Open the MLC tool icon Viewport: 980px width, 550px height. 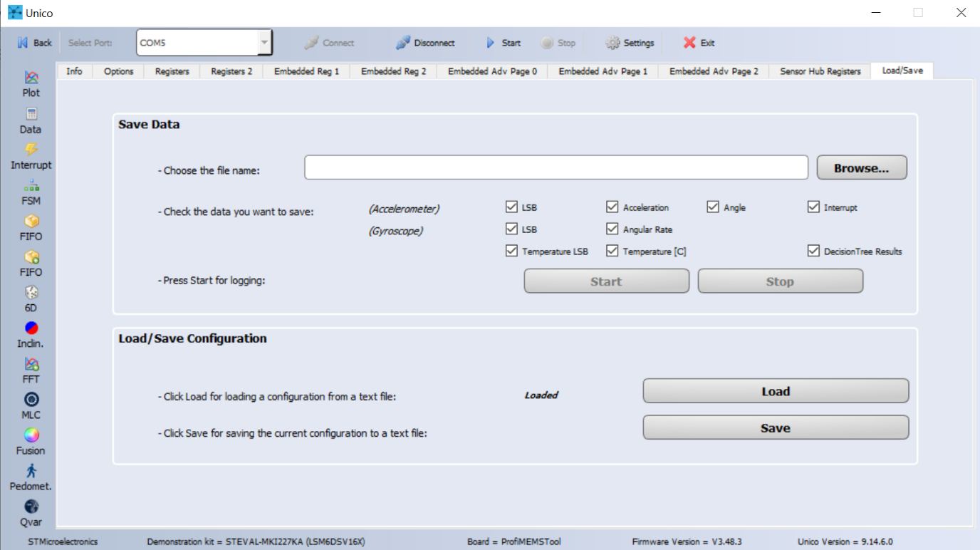tap(30, 401)
